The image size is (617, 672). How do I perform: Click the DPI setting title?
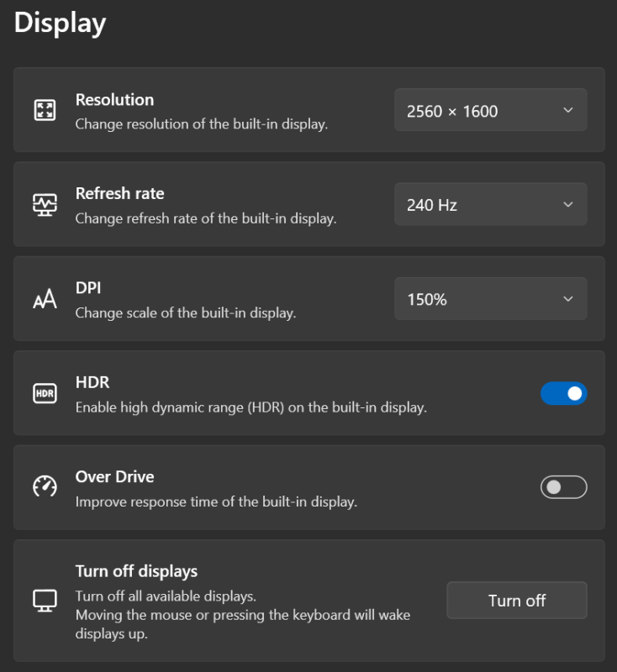tap(88, 288)
